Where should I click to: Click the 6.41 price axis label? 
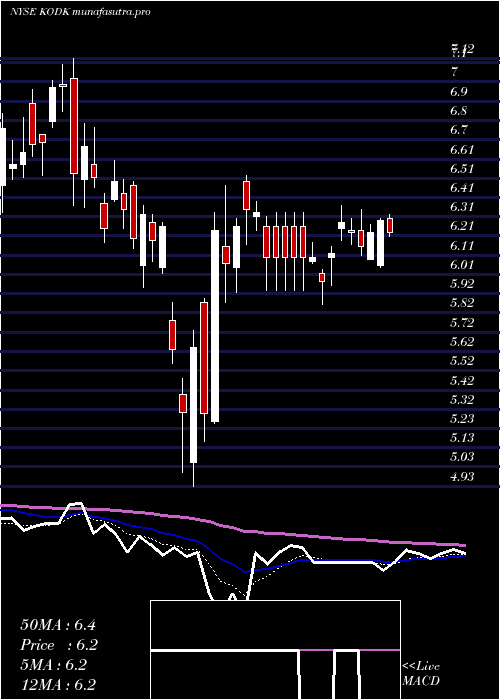[461, 188]
